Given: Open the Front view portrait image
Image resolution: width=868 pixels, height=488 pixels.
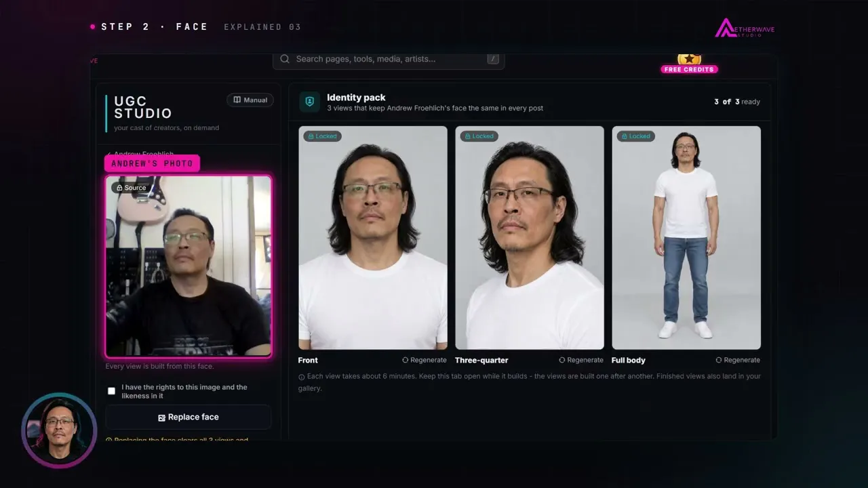Looking at the screenshot, I should tap(373, 238).
